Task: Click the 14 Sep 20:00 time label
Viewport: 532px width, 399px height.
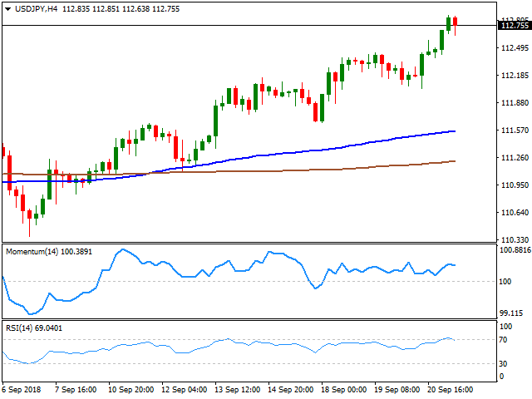Action: click(290, 390)
